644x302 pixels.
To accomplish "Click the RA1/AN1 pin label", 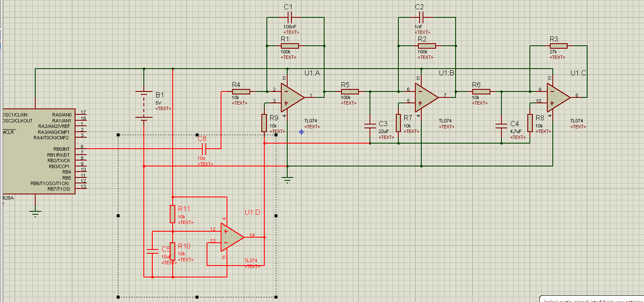I will point(62,120).
